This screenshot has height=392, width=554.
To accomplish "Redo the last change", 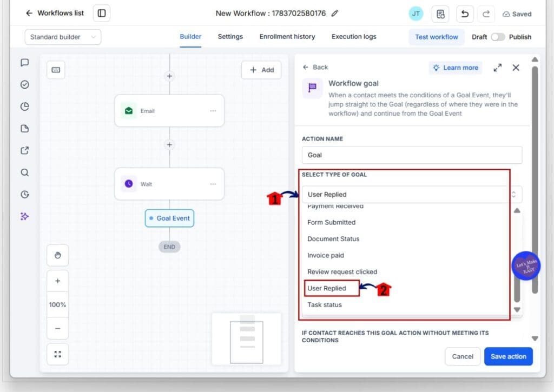I will (x=486, y=14).
